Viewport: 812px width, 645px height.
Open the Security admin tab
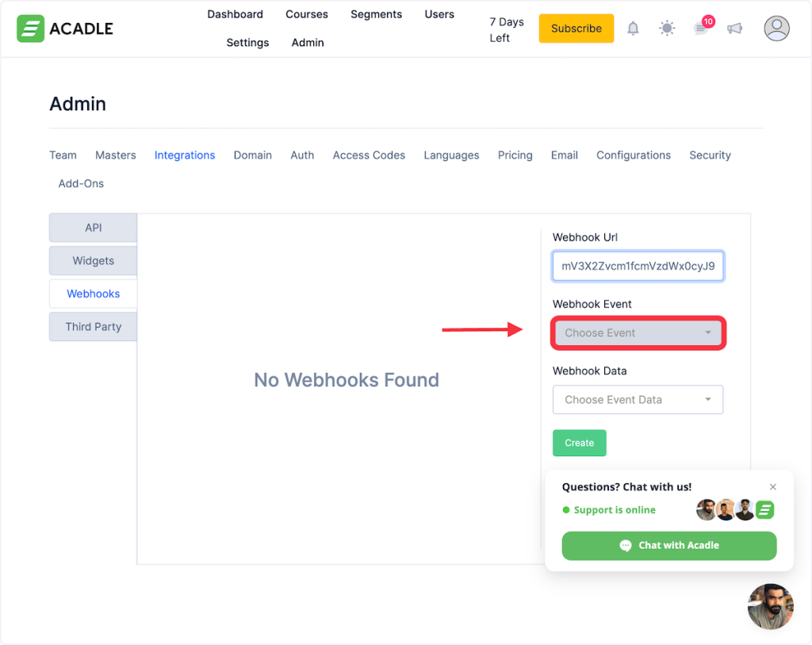(x=710, y=155)
